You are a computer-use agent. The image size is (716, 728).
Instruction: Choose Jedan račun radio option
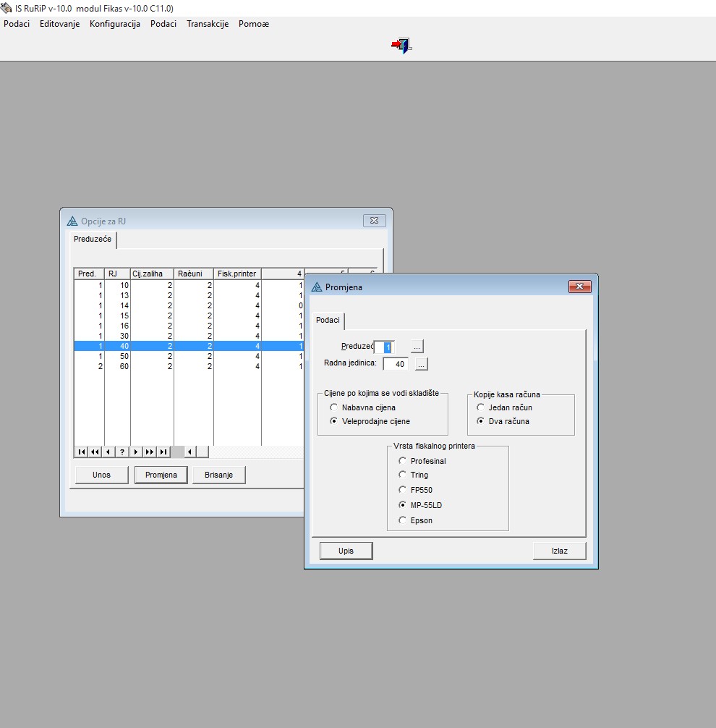point(481,407)
